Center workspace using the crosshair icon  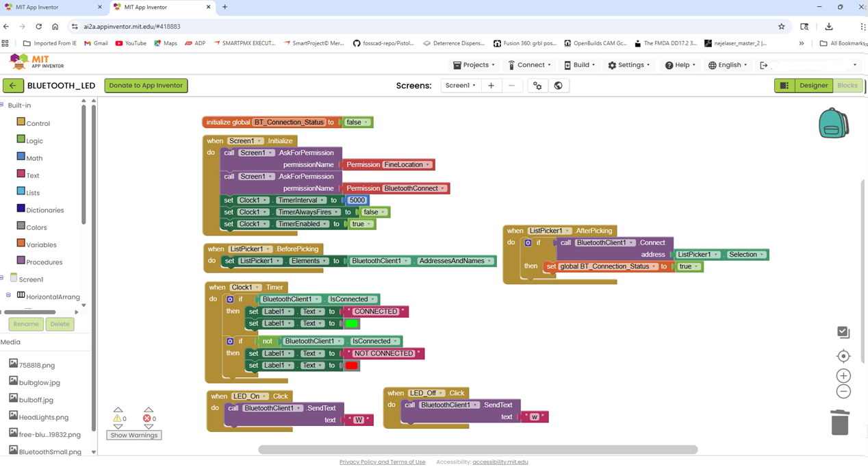843,356
